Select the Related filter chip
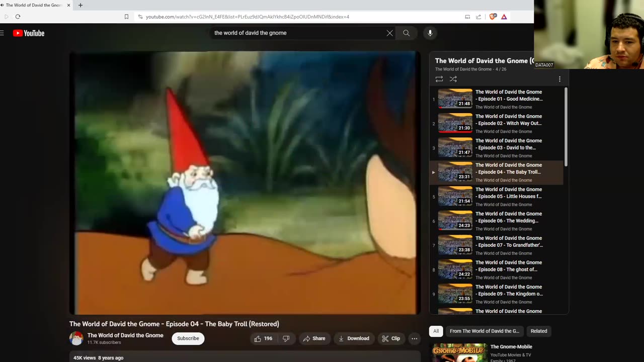This screenshot has height=362, width=644. [539, 331]
